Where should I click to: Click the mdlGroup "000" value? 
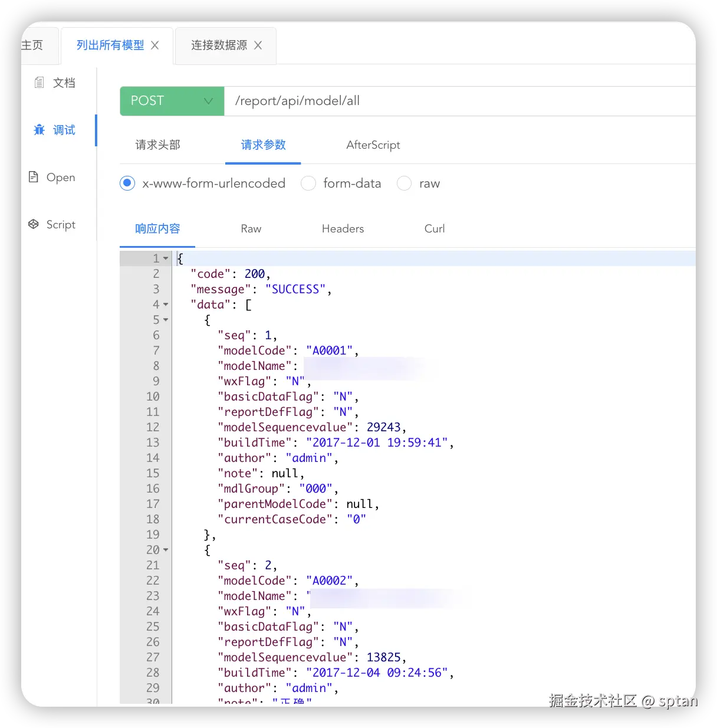(315, 488)
